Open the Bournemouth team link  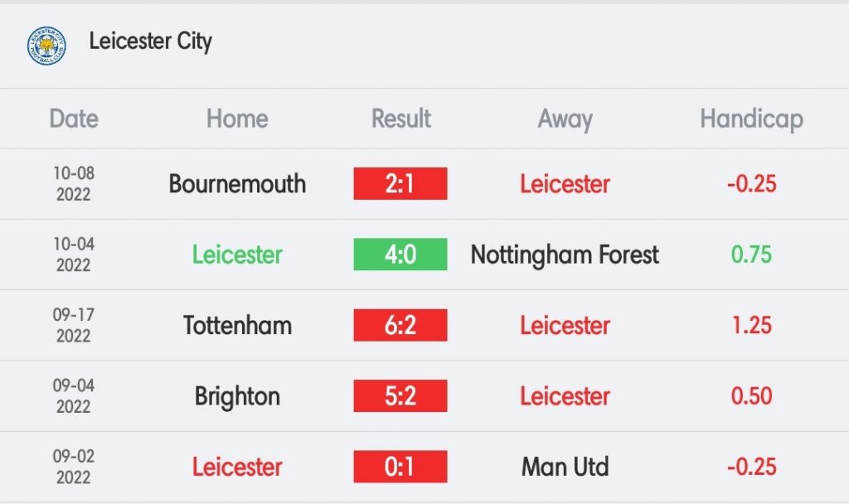pos(237,184)
